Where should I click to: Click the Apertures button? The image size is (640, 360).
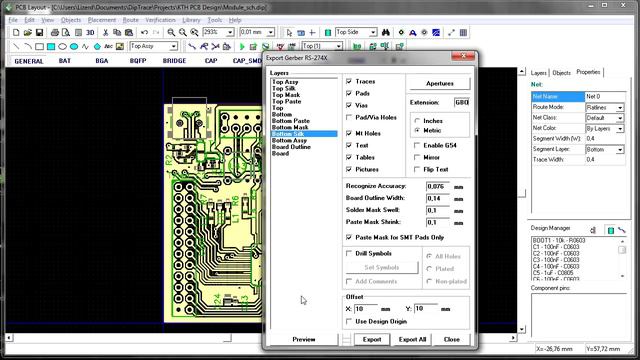440,83
